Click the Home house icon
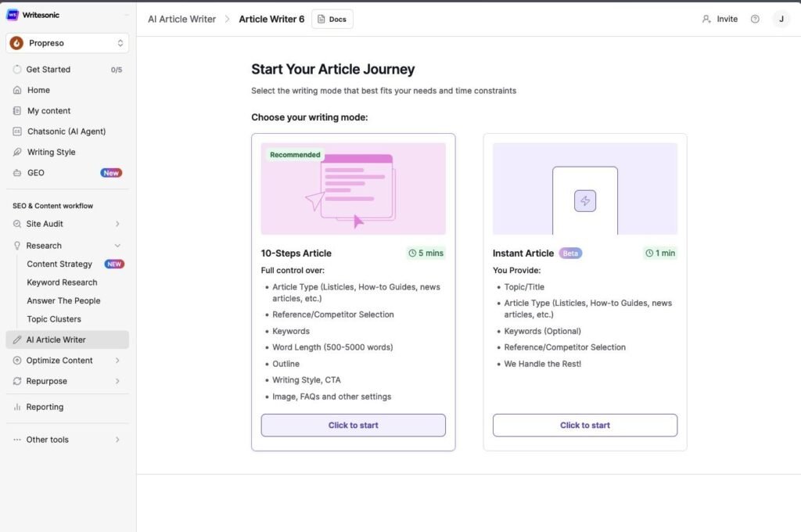This screenshot has width=801, height=532. click(17, 90)
